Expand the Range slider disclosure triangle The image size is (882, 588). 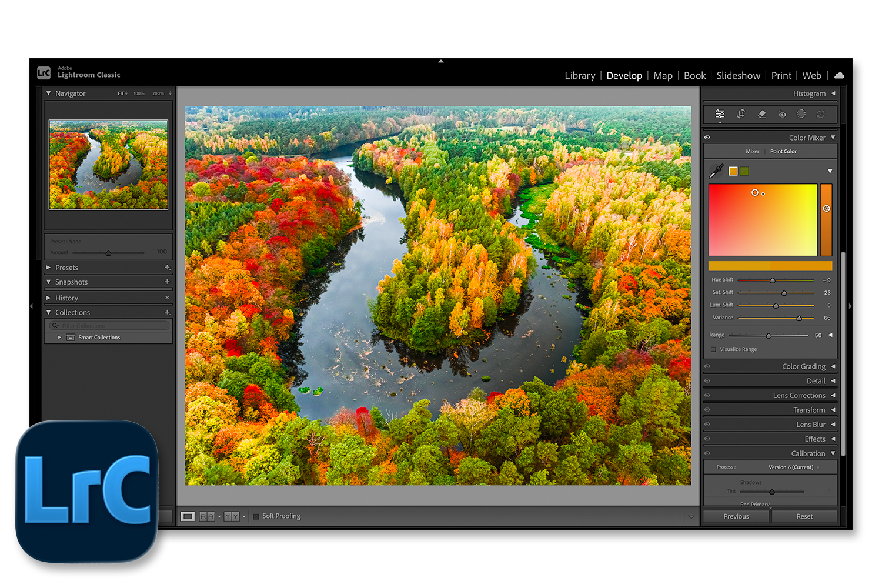830,335
